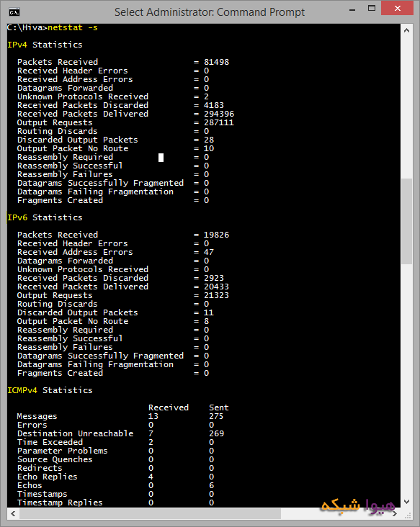The height and width of the screenshot is (527, 420).
Task: Click the white text cursor block
Action: click(x=161, y=158)
